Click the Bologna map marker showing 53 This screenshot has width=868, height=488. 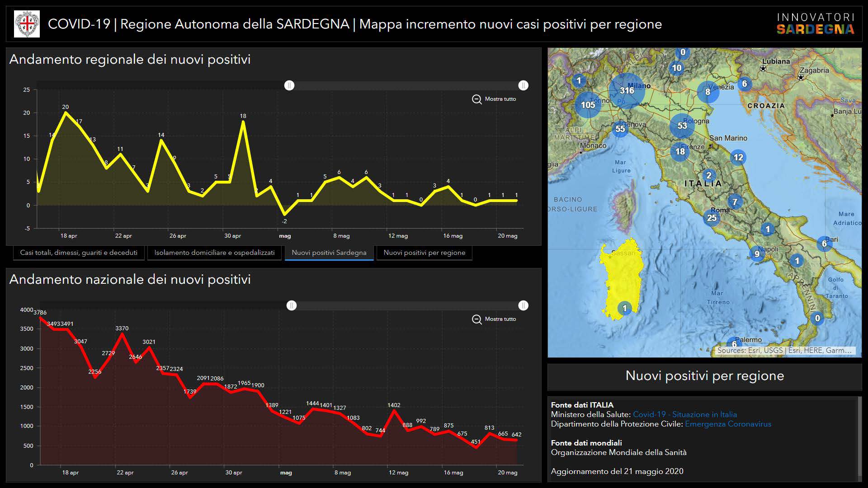point(682,126)
